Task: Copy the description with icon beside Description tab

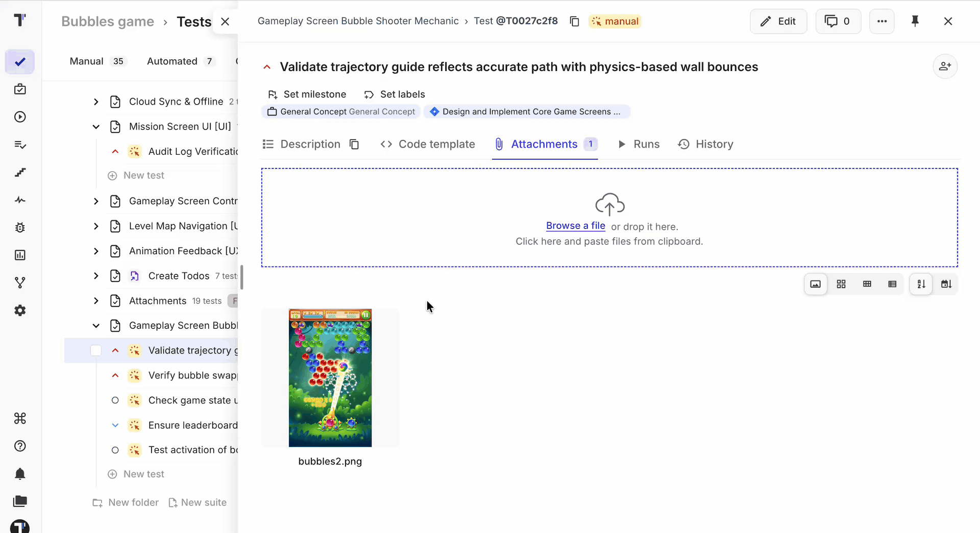Action: (354, 144)
